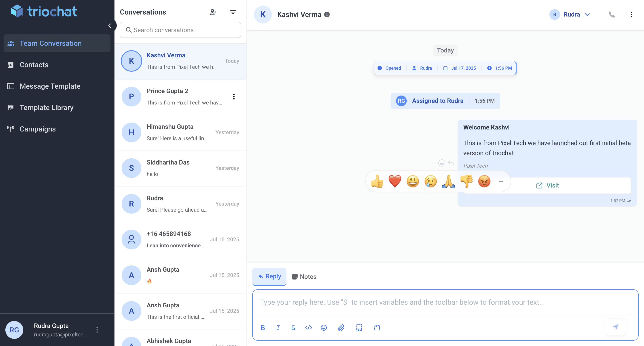Attach a file using the paperclip icon
This screenshot has height=346, width=644.
click(x=341, y=328)
